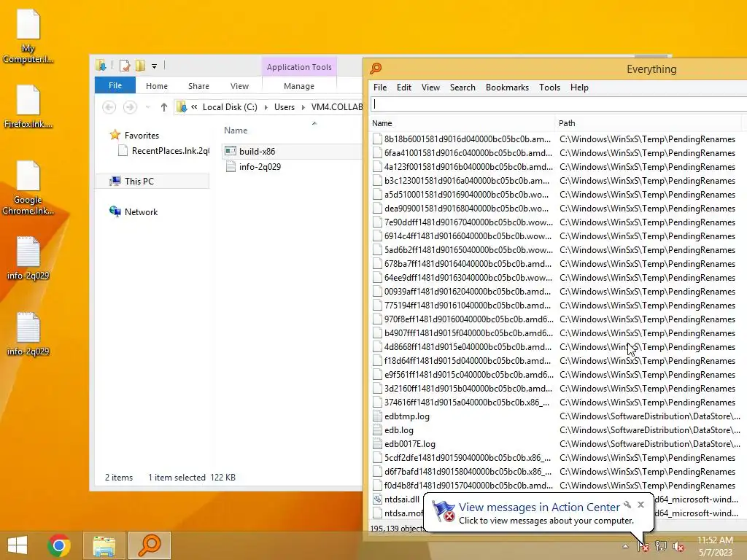Sort Everything results by Path column
The image size is (747, 560).
tap(648, 122)
